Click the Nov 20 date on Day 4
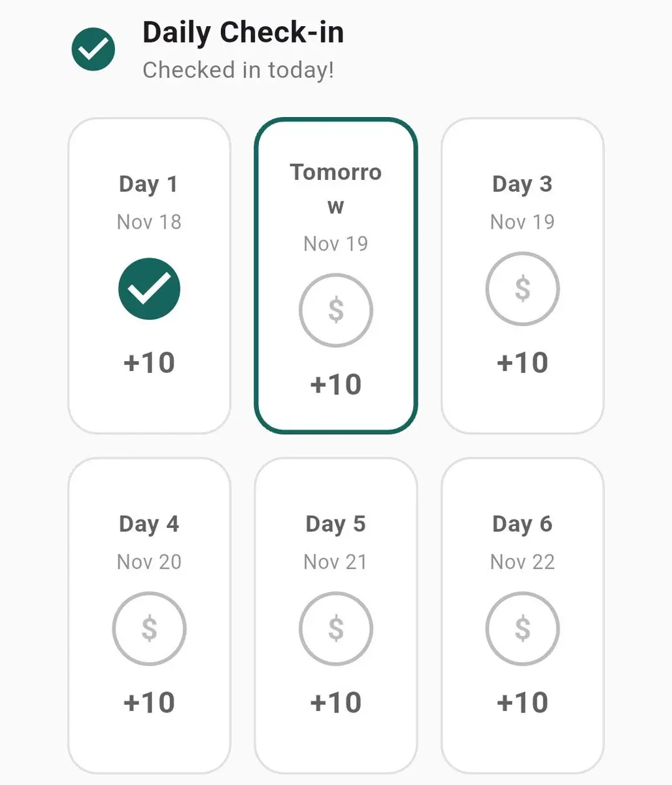Screen dimensions: 672x785 [149, 562]
